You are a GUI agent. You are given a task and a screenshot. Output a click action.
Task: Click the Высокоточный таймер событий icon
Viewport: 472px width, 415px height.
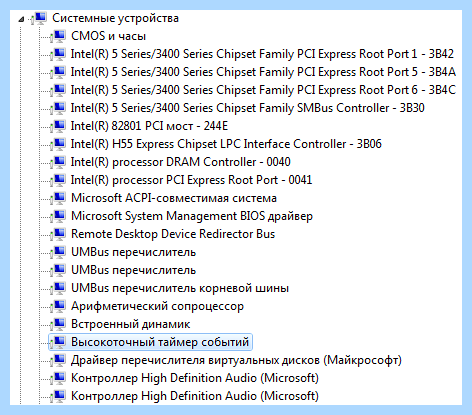click(58, 342)
